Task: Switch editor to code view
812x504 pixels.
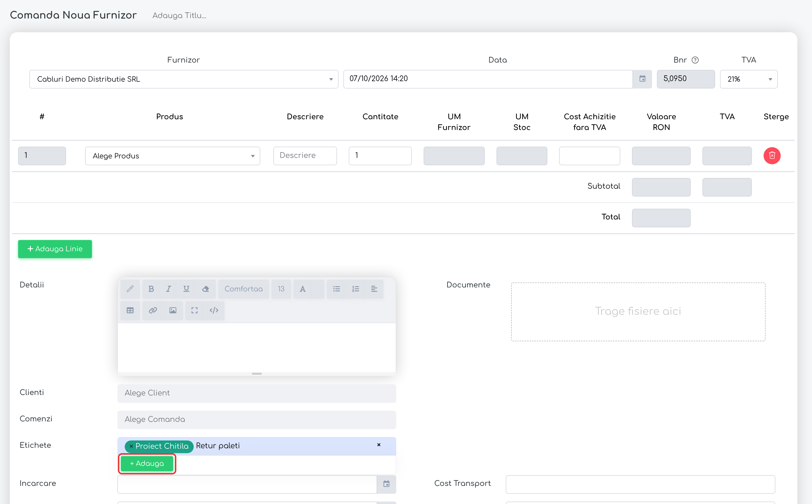Action: 214,310
